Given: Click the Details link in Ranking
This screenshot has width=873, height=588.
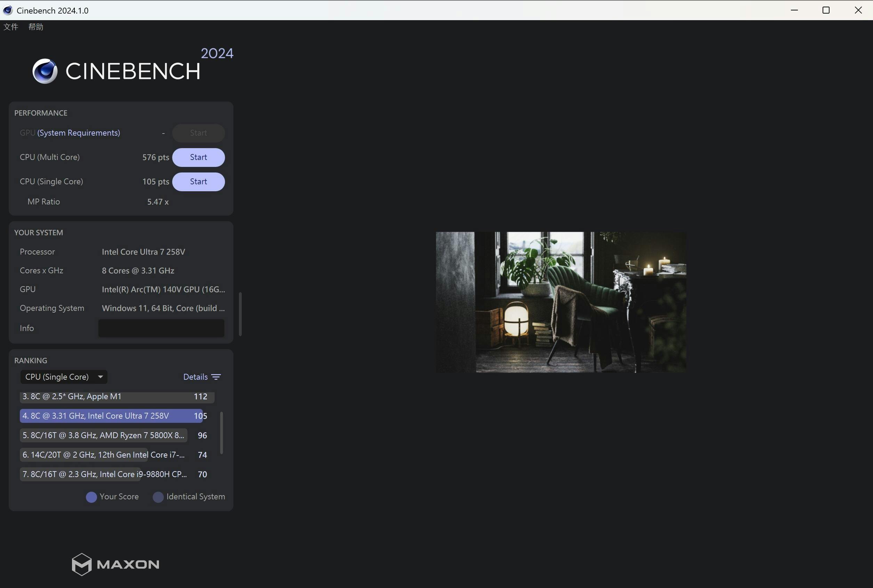Looking at the screenshot, I should pyautogui.click(x=195, y=377).
